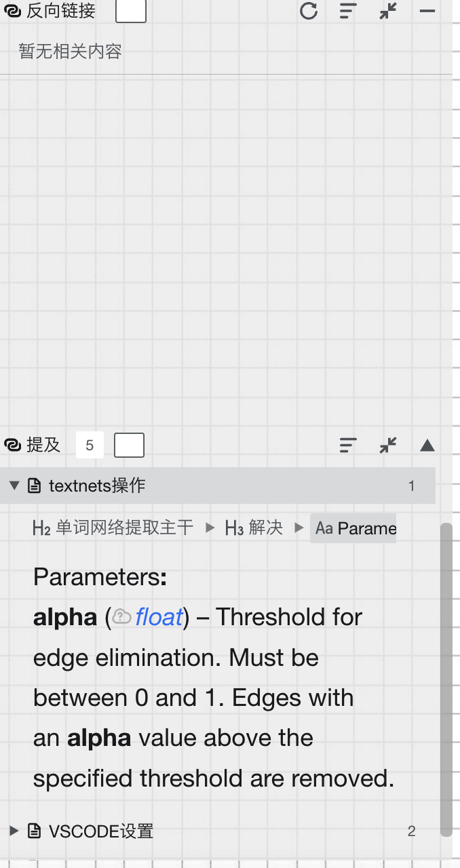Screen dimensions: 460x868
Task: Refresh the backlinks panel
Action: click(x=309, y=11)
